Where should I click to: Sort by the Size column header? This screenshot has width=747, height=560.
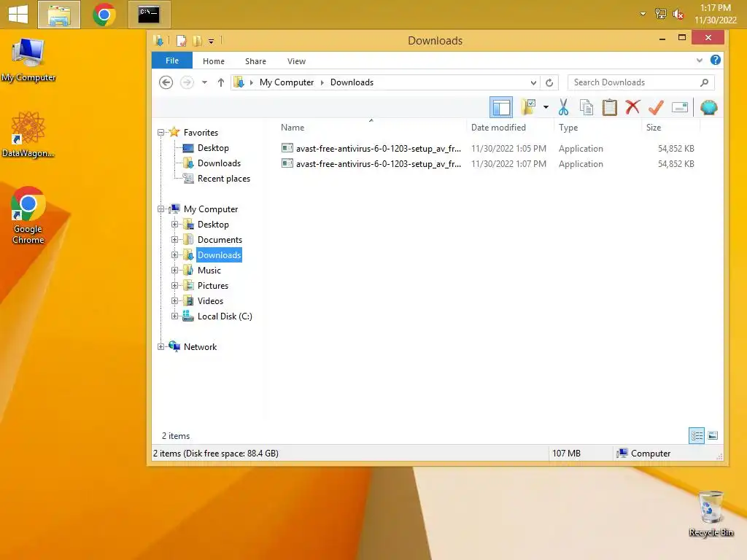pyautogui.click(x=653, y=127)
